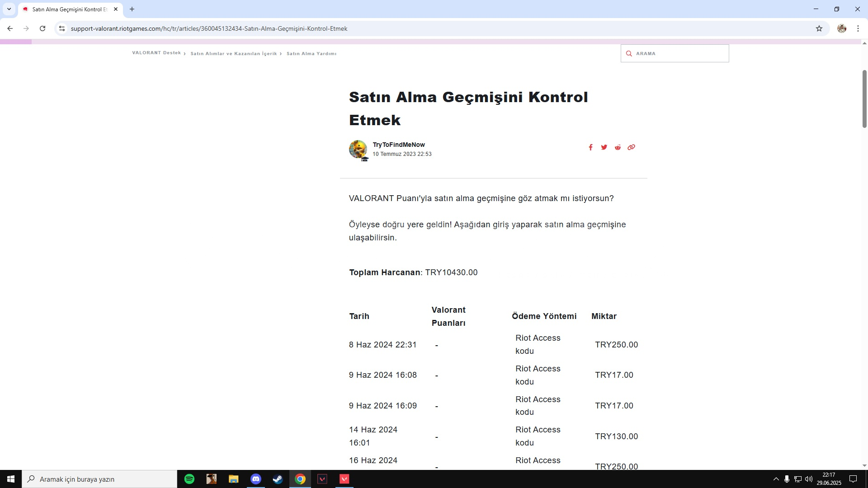Click Toplam Harcanan TRY10430.00 text
This screenshot has width=868, height=488.
tap(413, 272)
